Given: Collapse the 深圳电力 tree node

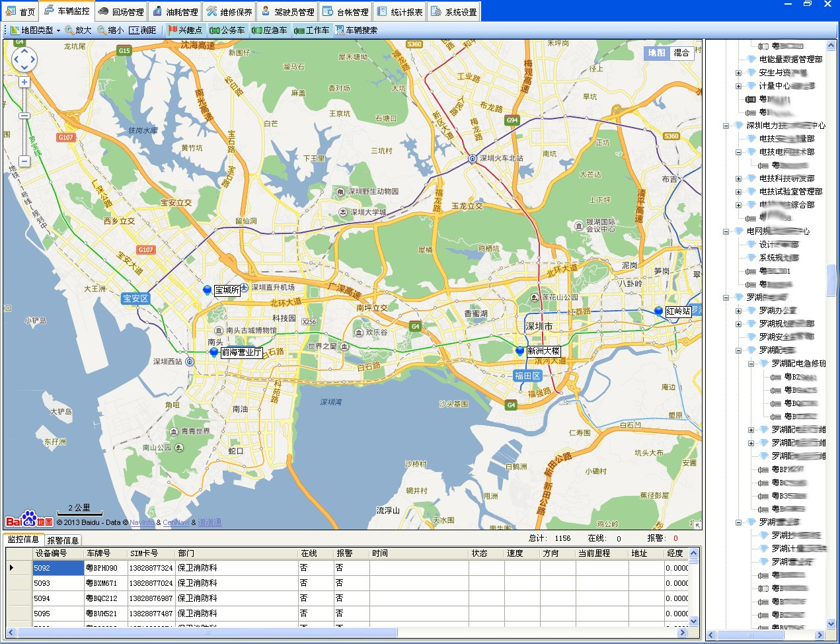Looking at the screenshot, I should point(726,126).
